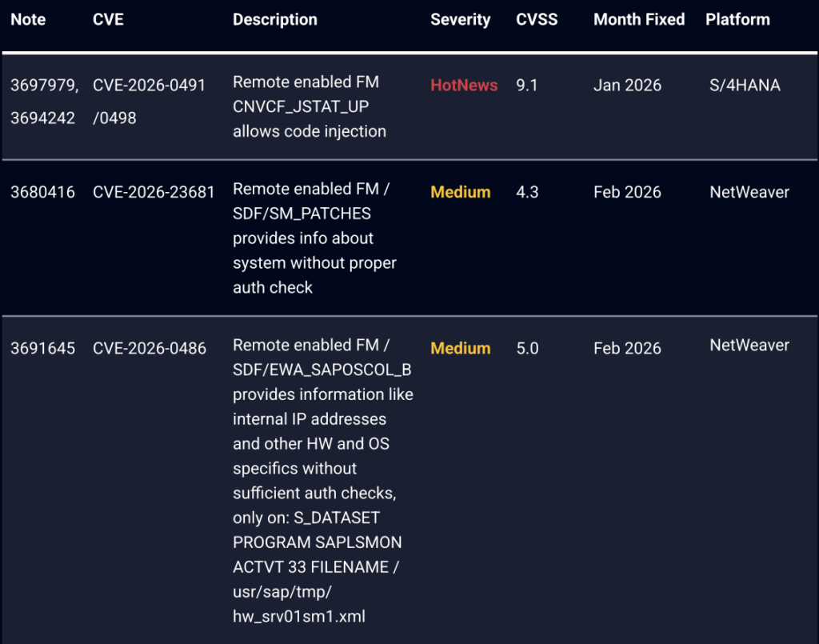Click the 9.1 CVSS score

[527, 86]
